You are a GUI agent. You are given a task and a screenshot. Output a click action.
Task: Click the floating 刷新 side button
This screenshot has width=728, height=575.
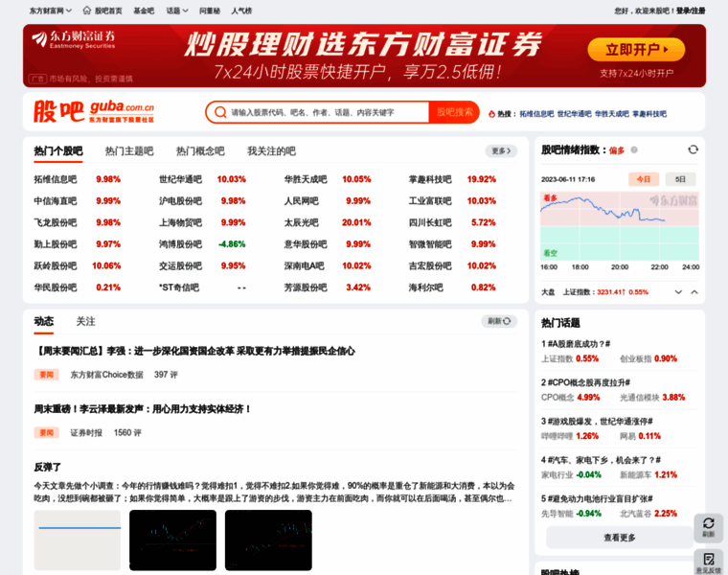pos(709,527)
